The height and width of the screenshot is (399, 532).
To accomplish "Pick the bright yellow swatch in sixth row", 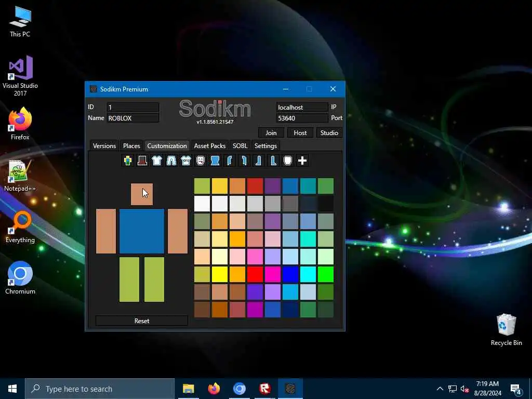I will pyautogui.click(x=220, y=274).
